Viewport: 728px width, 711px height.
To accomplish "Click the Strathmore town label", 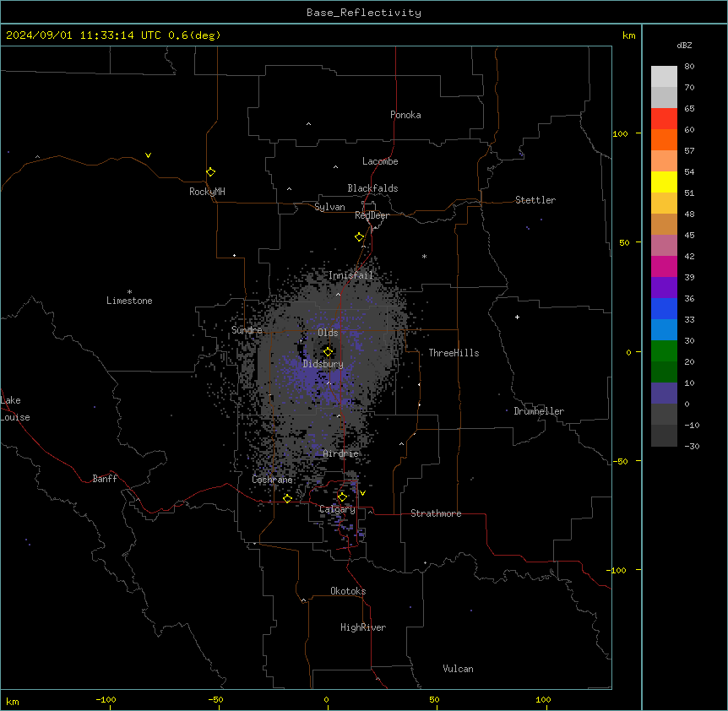I will [436, 513].
